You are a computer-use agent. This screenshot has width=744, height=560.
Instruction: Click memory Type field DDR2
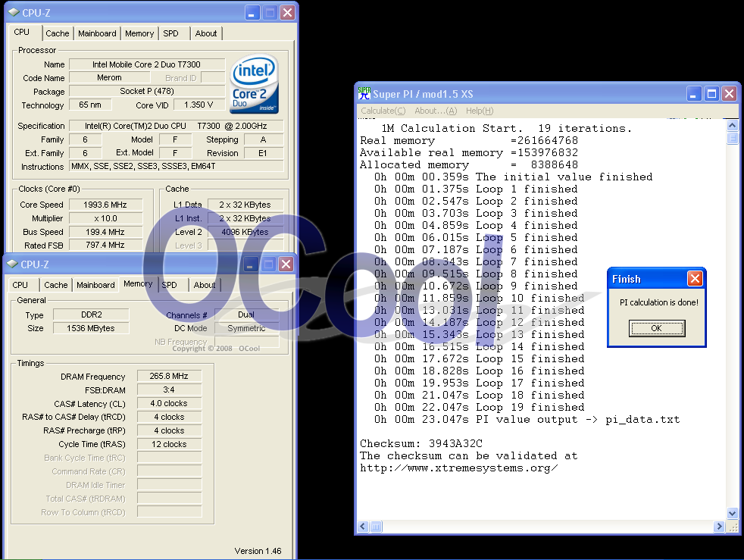point(91,314)
